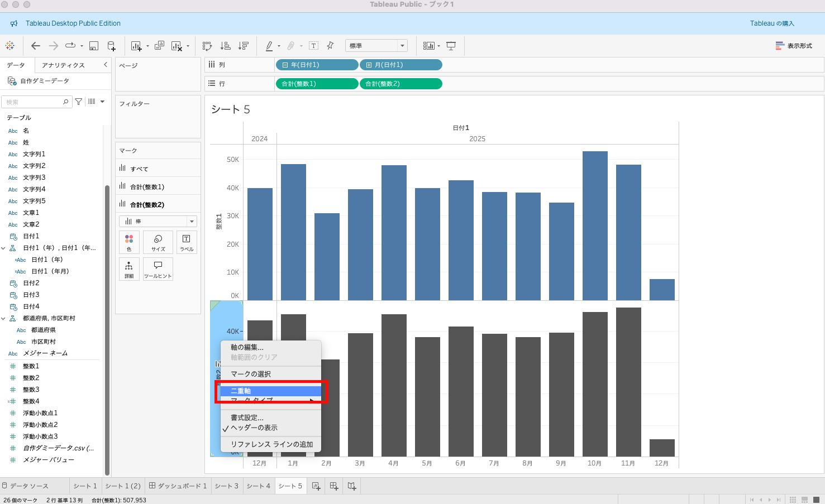The height and width of the screenshot is (504, 825).
Task: Click the Swap rows and columns icon
Action: point(207,46)
